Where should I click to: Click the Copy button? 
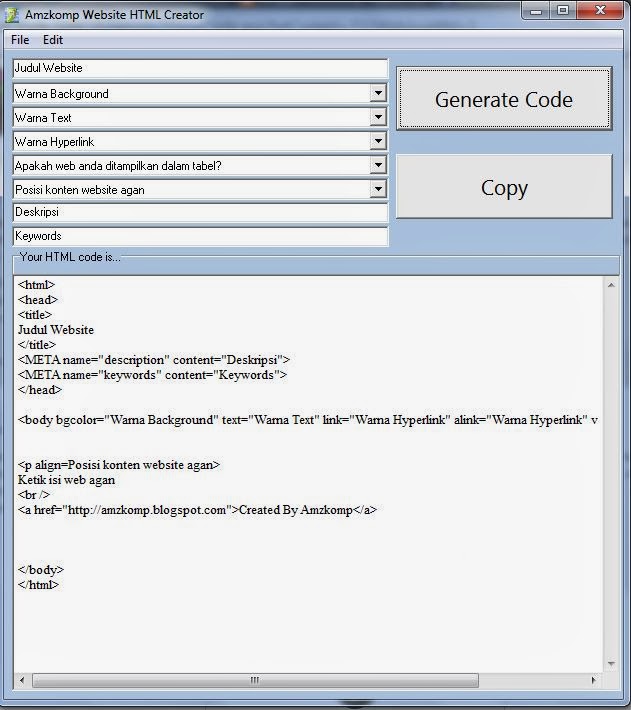[504, 187]
